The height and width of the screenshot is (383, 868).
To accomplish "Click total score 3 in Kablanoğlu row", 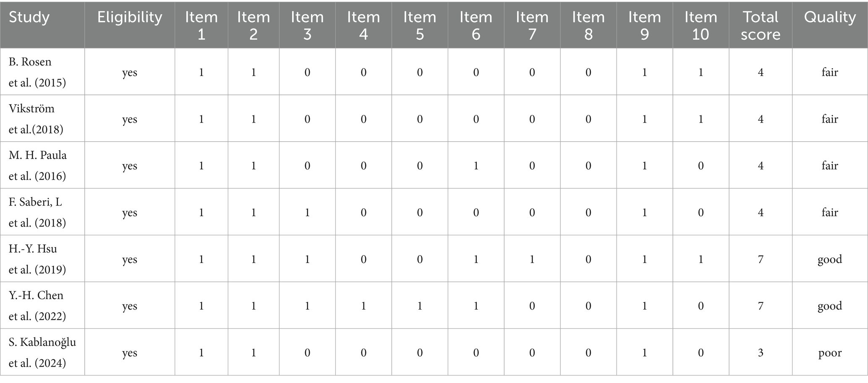I will click(x=760, y=353).
